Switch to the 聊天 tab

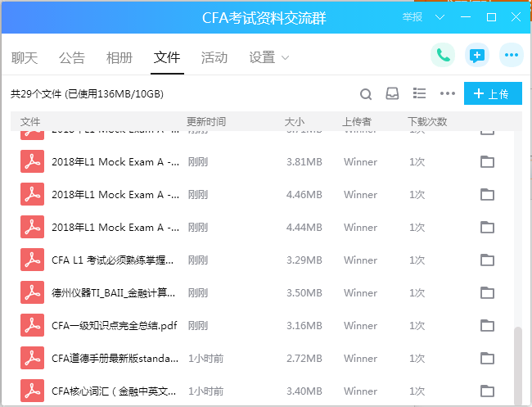[24, 57]
